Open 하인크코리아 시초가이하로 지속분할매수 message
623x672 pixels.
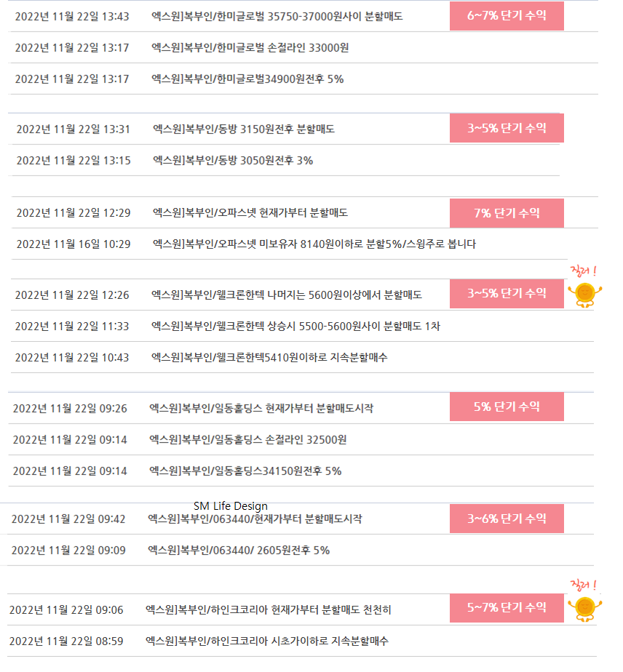(x=266, y=641)
